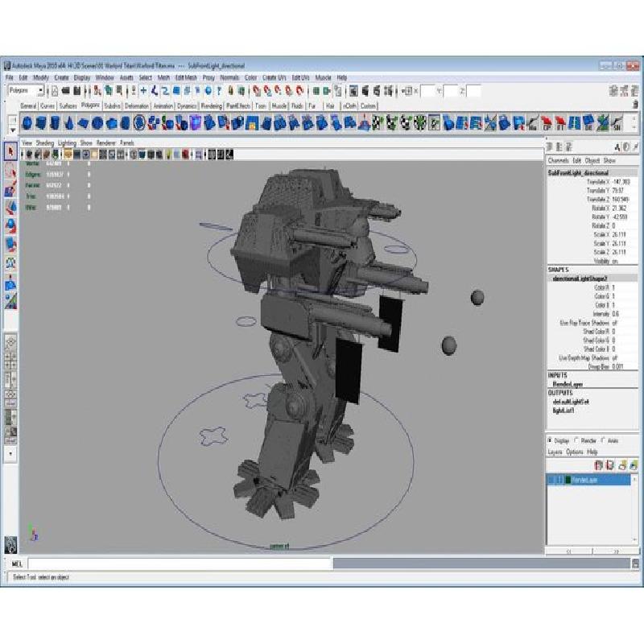The image size is (644, 644).
Task: Open the viewport Lighting menu
Action: [67, 143]
